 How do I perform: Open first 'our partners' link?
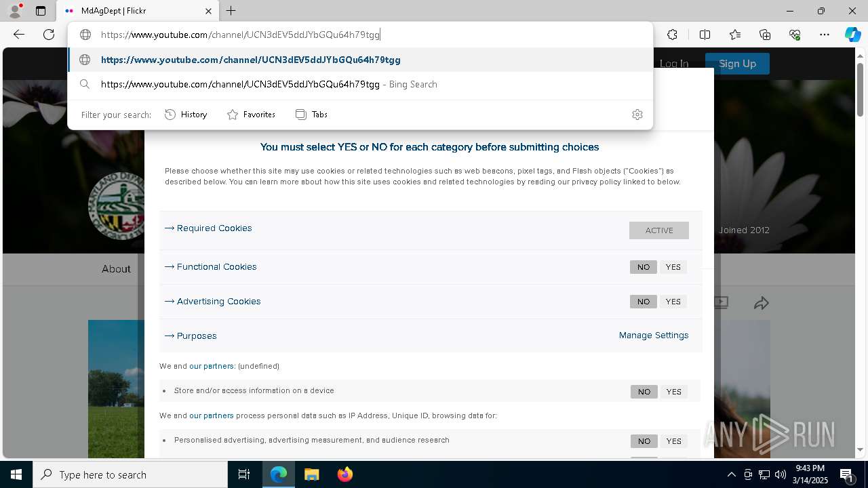coord(212,366)
